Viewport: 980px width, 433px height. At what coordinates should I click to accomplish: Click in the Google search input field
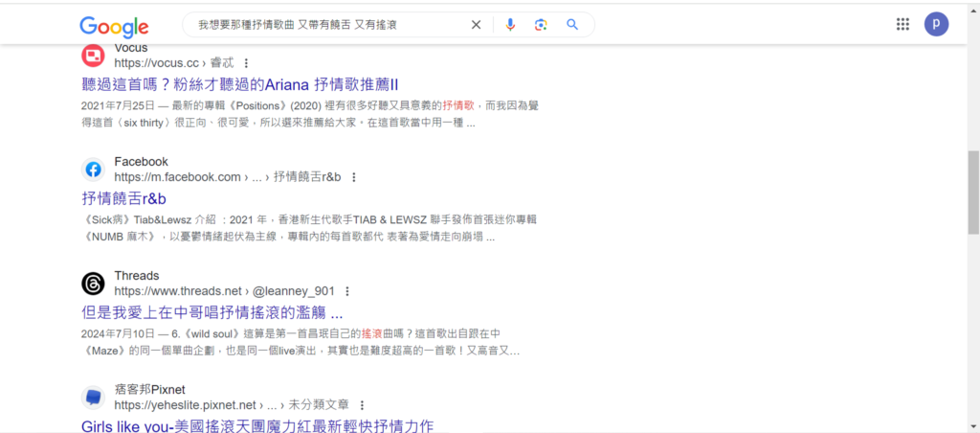pos(325,25)
